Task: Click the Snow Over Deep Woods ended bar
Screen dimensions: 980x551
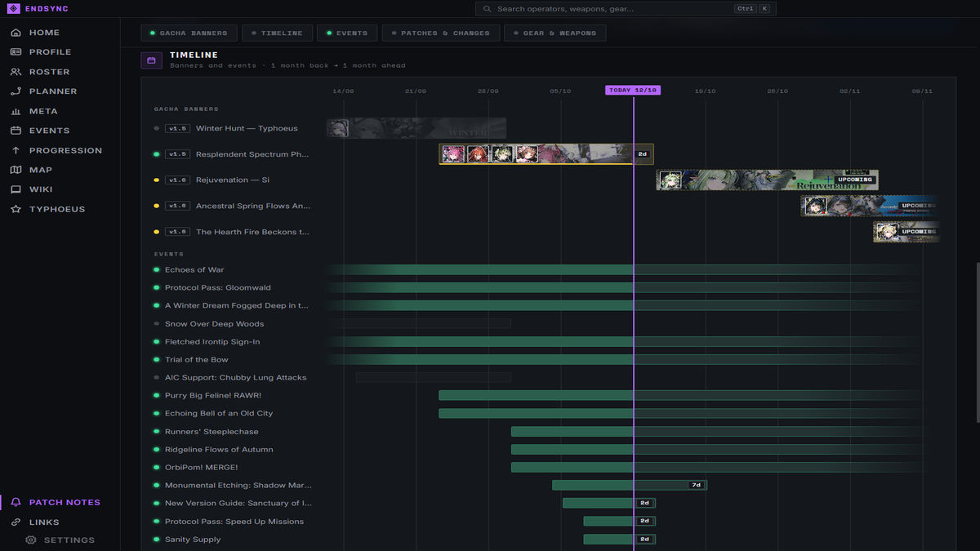Action: tap(419, 324)
